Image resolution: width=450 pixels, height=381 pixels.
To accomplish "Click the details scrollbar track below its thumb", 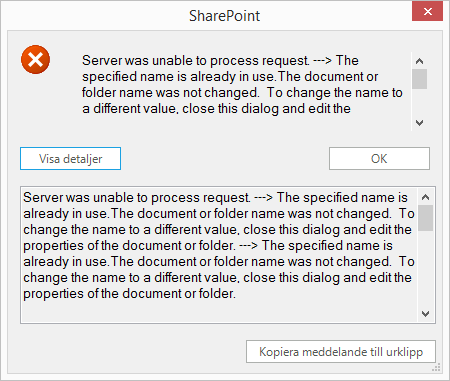I will click(425, 268).
